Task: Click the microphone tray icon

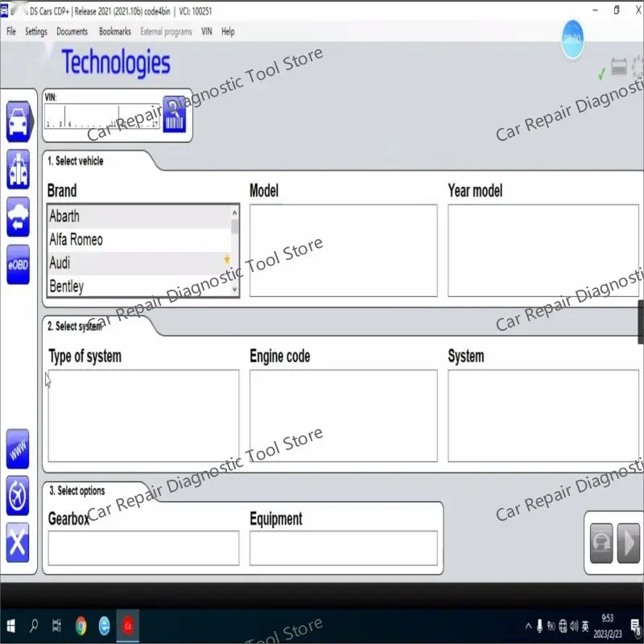Action: point(539,626)
